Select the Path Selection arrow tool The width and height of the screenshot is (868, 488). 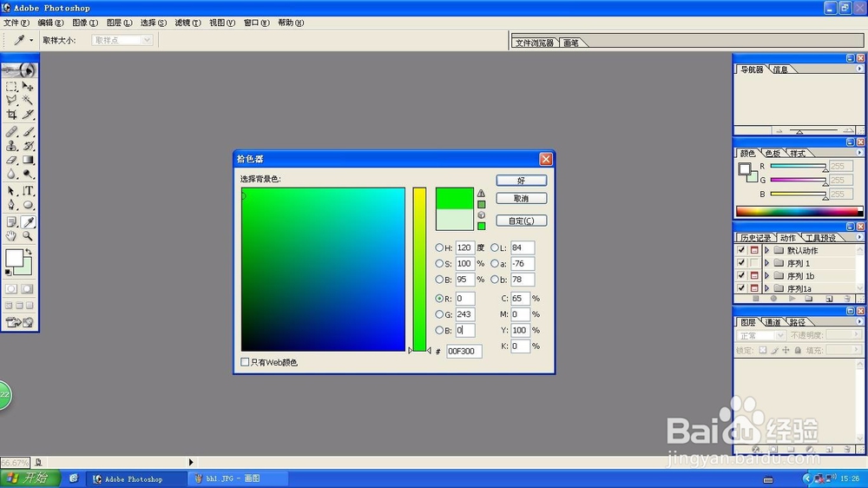click(11, 190)
